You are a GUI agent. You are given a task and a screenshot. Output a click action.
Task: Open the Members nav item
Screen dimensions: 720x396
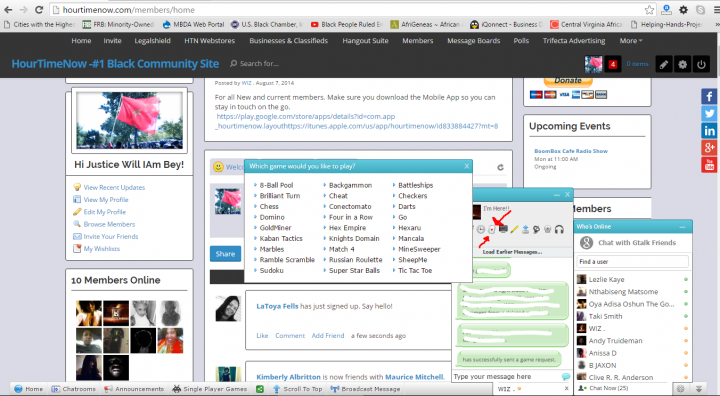tap(417, 40)
